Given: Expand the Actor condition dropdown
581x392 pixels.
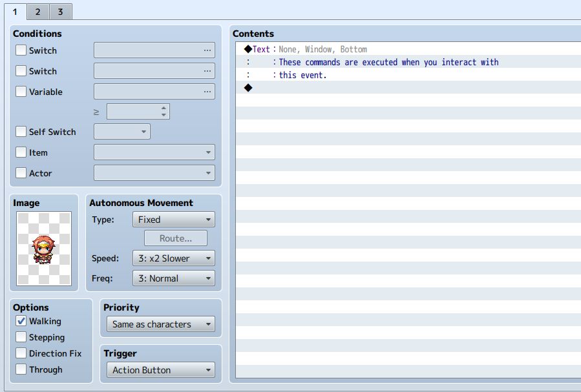Looking at the screenshot, I should (154, 173).
